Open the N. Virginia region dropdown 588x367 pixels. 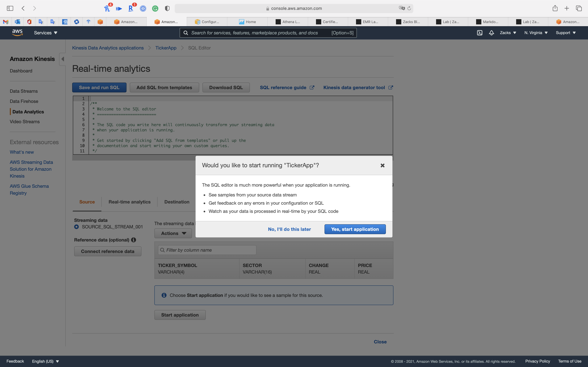(x=536, y=33)
